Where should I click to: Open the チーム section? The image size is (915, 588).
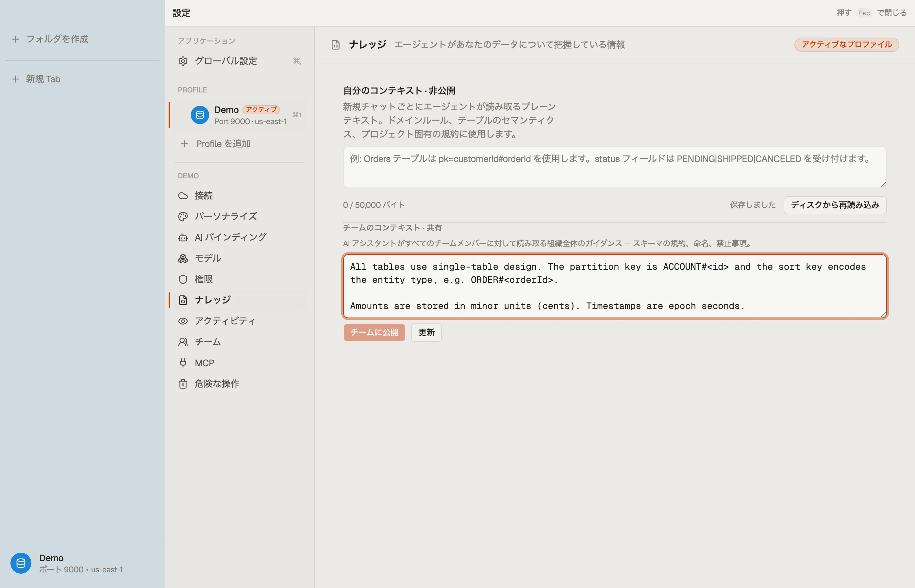point(239,342)
